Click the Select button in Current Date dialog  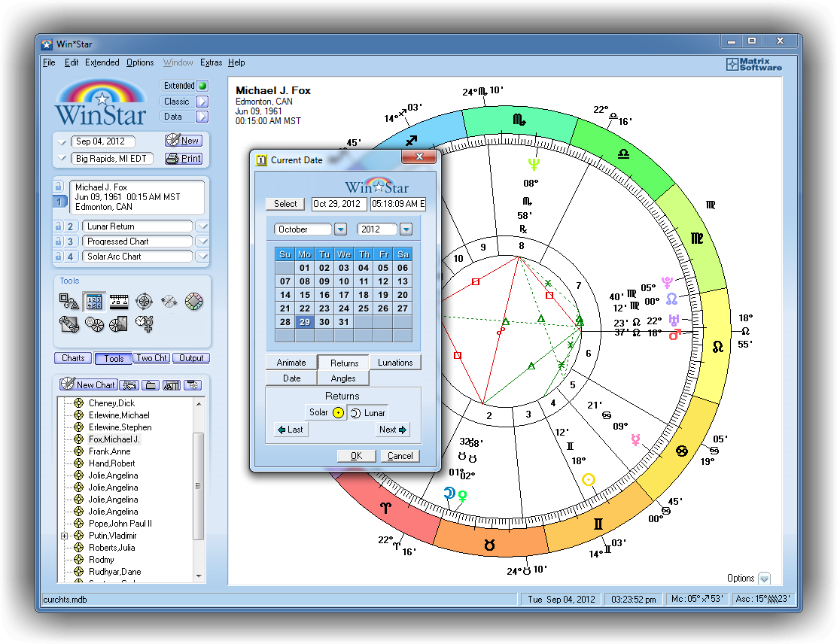(x=285, y=204)
